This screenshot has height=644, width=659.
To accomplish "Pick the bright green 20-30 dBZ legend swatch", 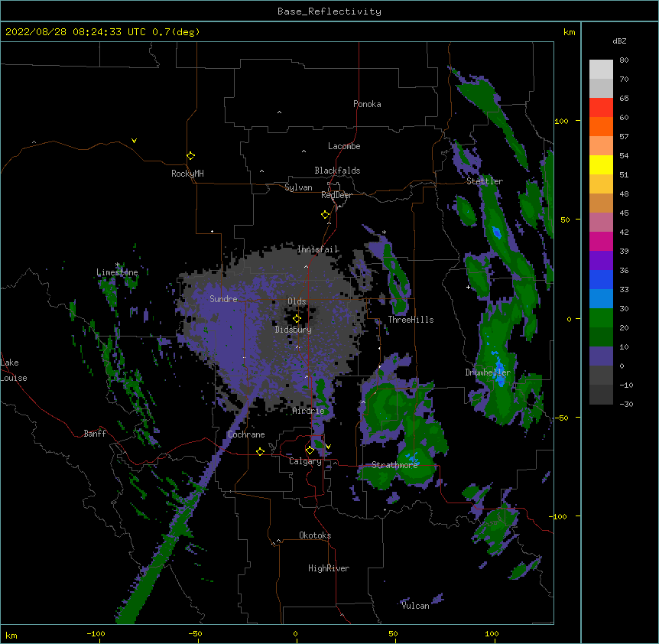I will click(x=601, y=318).
